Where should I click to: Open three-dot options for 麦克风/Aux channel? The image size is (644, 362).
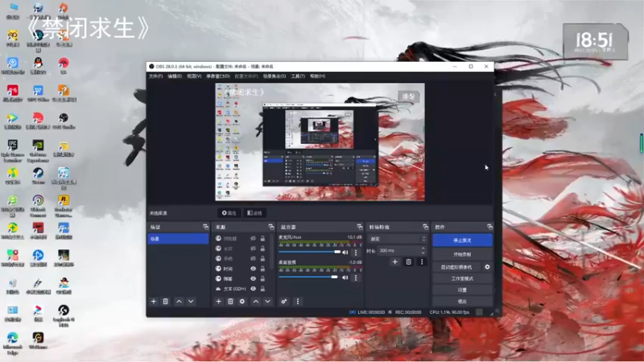356,253
